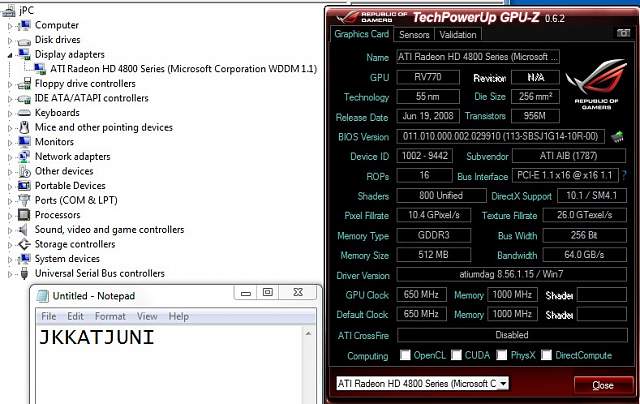640x404 pixels.
Task: Click the jPC root computer icon
Action: click(x=9, y=11)
